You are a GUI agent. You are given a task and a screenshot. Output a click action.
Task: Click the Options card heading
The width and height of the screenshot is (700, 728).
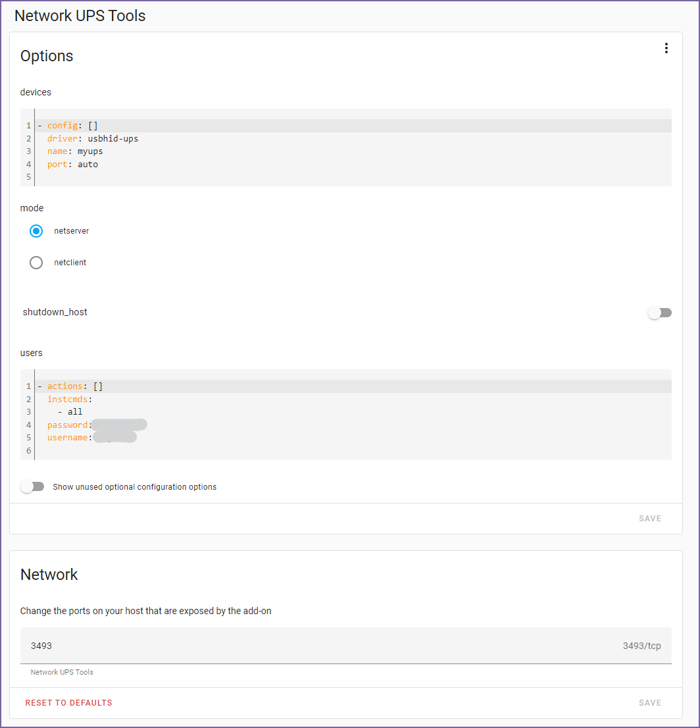pyautogui.click(x=46, y=56)
